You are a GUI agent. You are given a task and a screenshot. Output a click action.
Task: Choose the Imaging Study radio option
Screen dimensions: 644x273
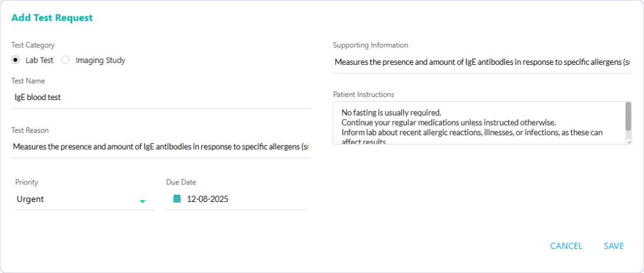point(65,60)
